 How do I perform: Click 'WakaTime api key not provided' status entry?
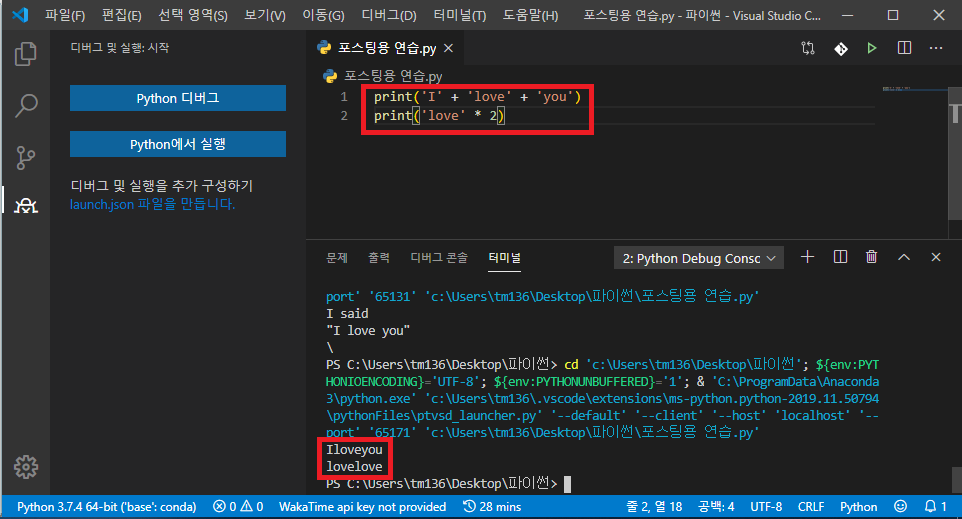tap(363, 507)
